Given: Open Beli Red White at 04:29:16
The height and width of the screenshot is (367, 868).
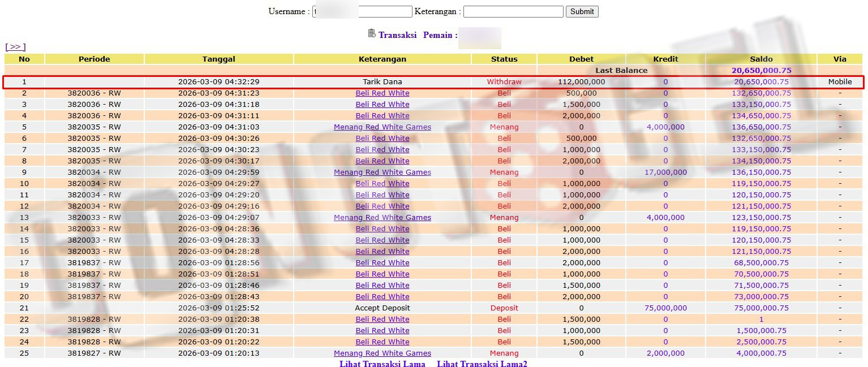Looking at the screenshot, I should click(x=382, y=206).
